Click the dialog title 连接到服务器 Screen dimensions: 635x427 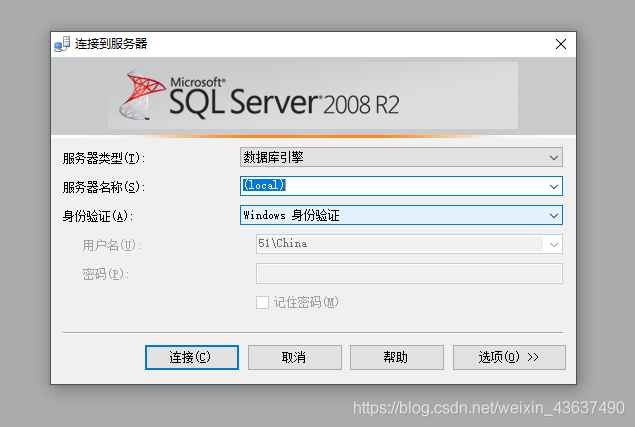(x=111, y=44)
